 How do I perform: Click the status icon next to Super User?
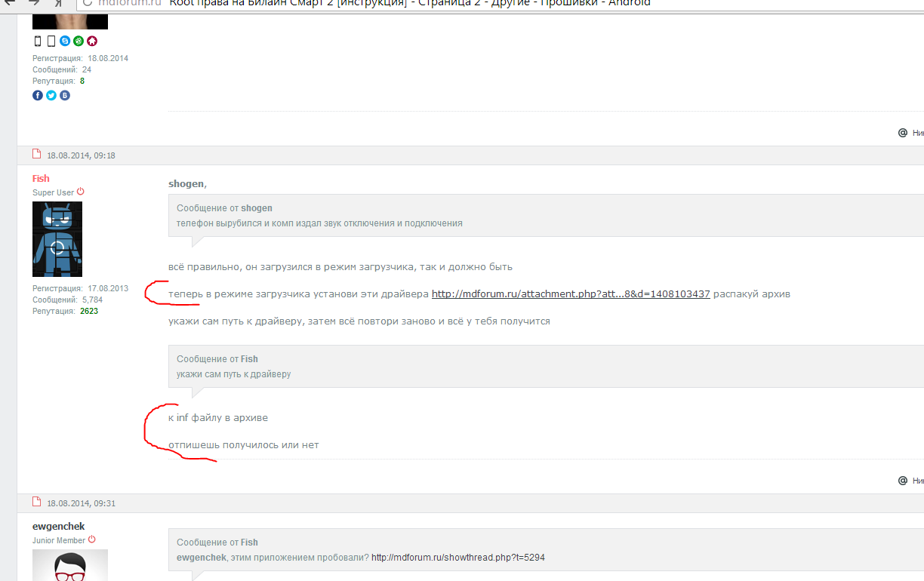81,192
